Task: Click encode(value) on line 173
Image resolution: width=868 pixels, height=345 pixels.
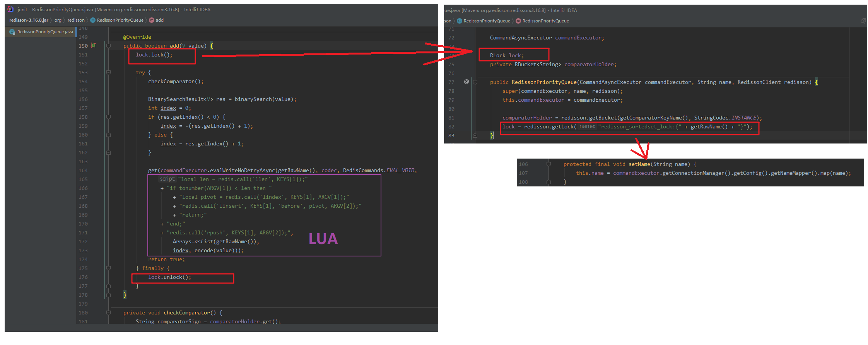Action: pos(214,250)
